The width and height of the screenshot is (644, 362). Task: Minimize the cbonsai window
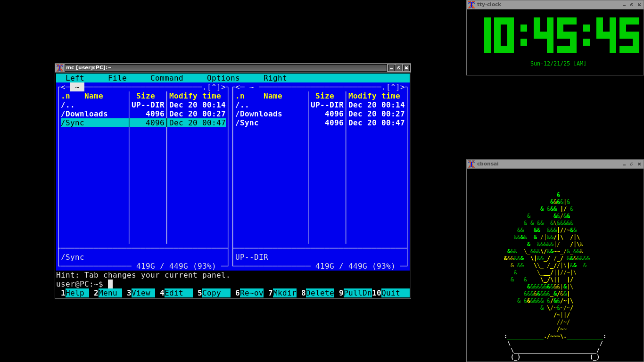[624, 164]
